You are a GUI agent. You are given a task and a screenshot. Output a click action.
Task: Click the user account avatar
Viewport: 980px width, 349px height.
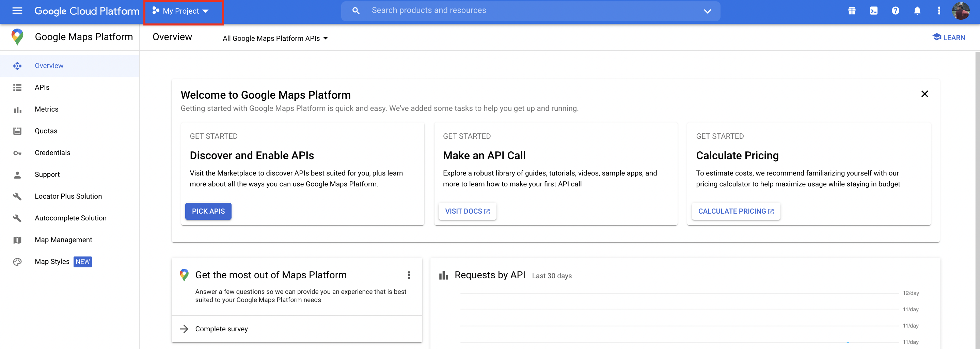[960, 11]
